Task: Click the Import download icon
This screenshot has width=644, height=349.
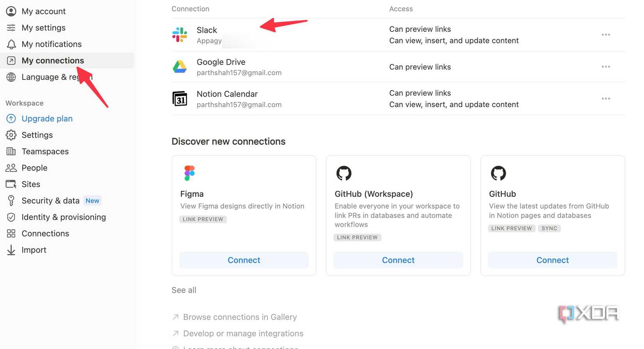Action: [11, 250]
